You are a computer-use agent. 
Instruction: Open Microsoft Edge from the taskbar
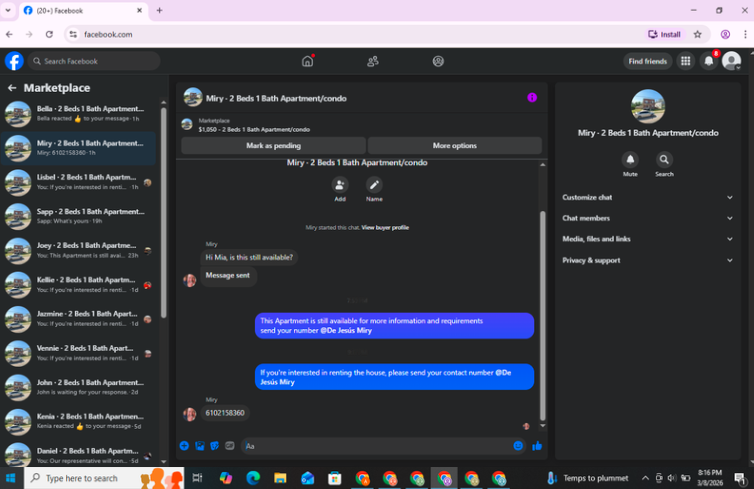pos(253,478)
